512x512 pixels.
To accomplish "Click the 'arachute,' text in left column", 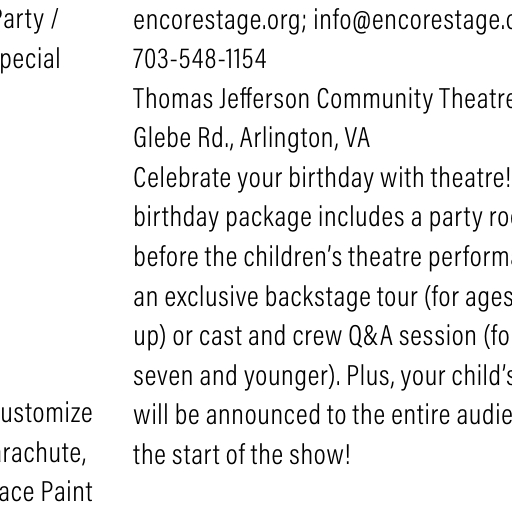I will point(43,453).
